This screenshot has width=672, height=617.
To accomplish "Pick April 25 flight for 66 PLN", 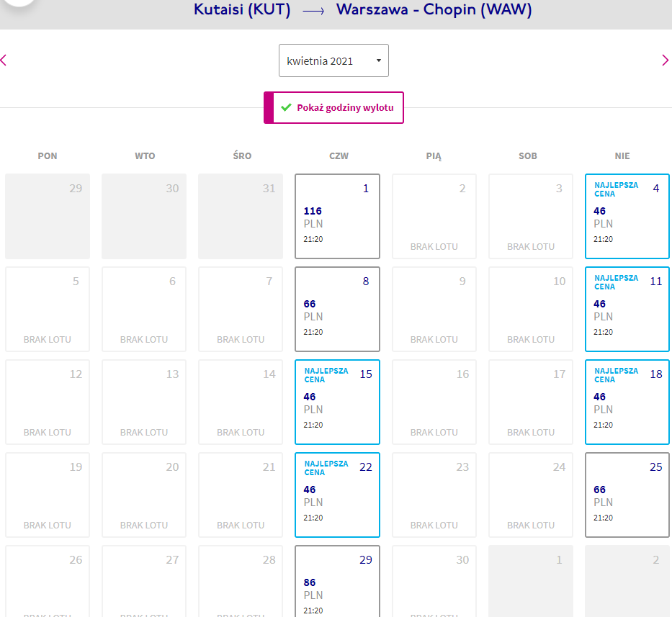I will click(627, 495).
